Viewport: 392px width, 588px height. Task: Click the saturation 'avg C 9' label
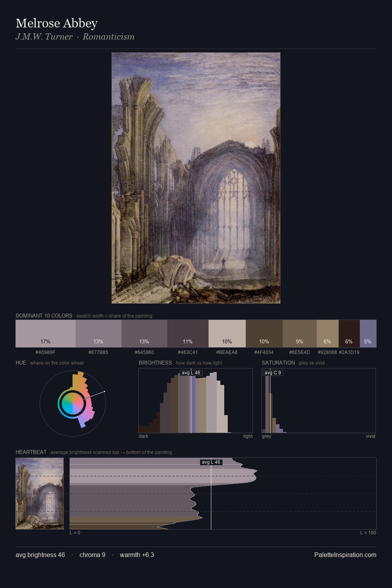273,373
